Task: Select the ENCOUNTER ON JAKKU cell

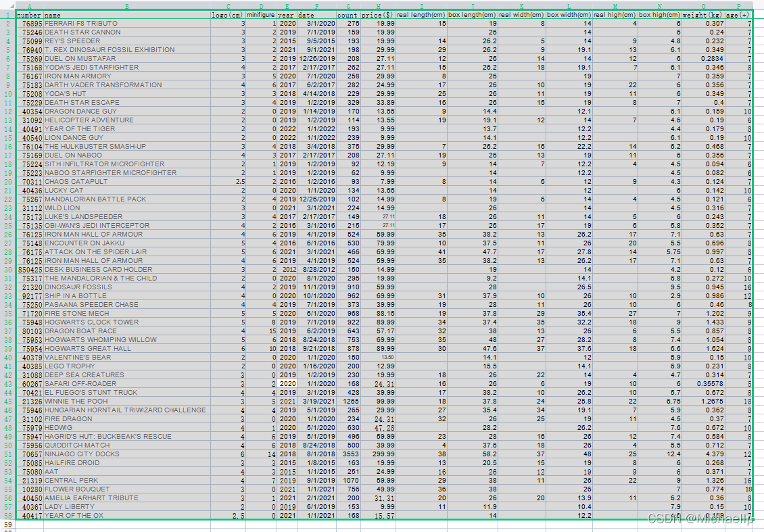Action: tap(126, 243)
